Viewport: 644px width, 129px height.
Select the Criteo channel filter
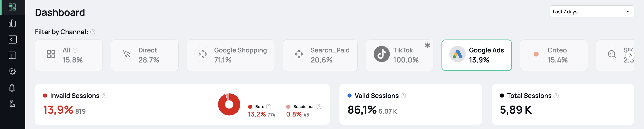coord(554,55)
